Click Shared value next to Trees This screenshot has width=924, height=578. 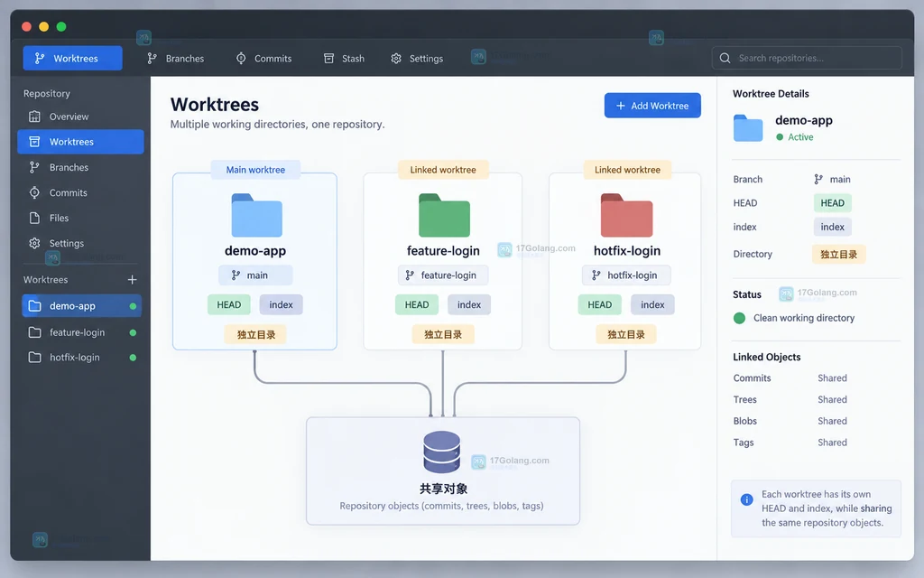[832, 400]
